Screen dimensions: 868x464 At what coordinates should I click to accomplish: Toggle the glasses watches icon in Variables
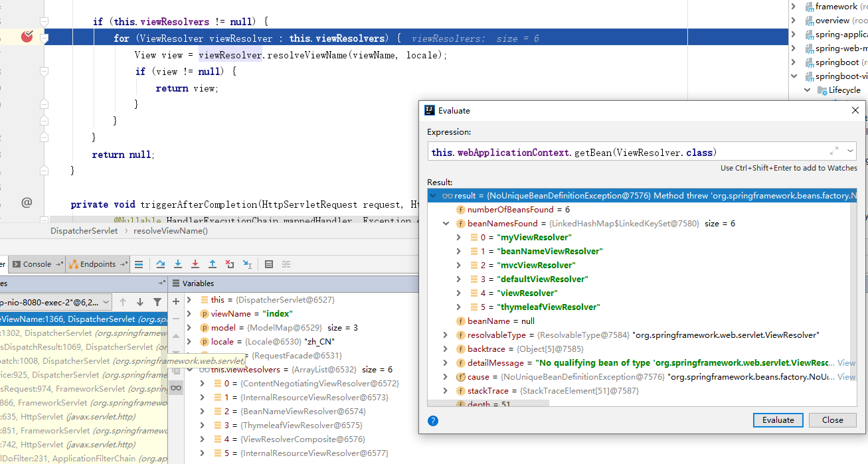tap(176, 388)
